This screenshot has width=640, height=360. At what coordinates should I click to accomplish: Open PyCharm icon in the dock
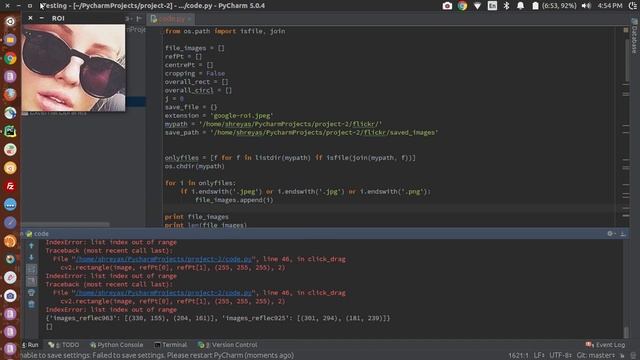click(10, 131)
